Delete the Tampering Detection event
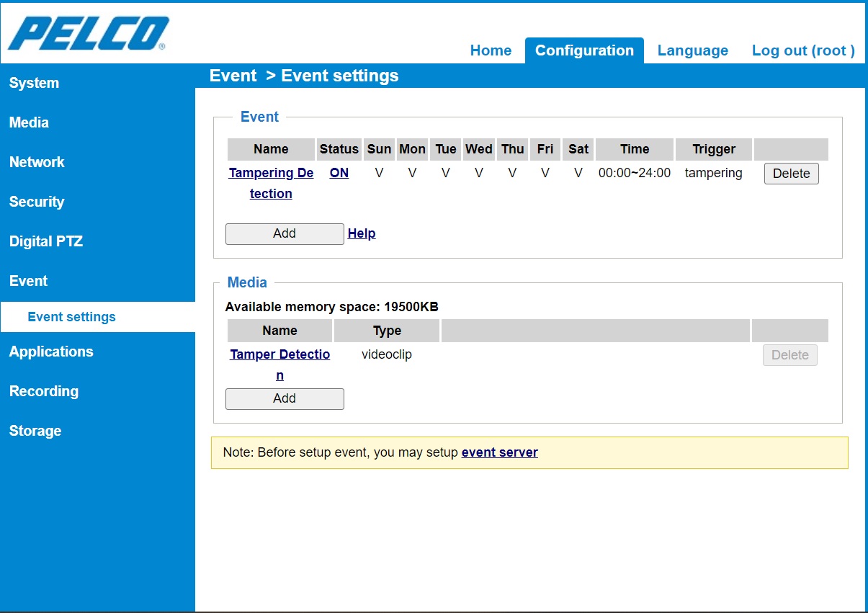The image size is (868, 613). [x=791, y=173]
